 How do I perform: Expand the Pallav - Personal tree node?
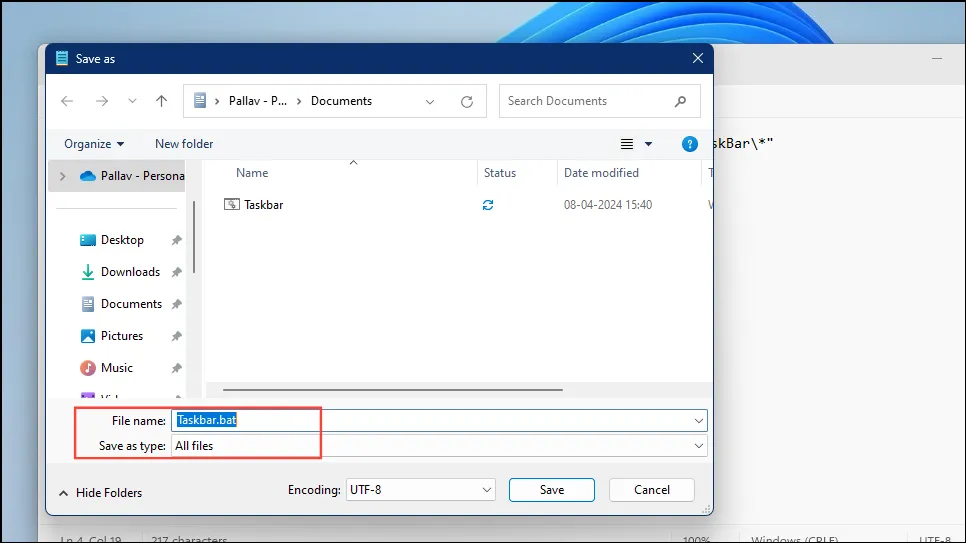62,176
